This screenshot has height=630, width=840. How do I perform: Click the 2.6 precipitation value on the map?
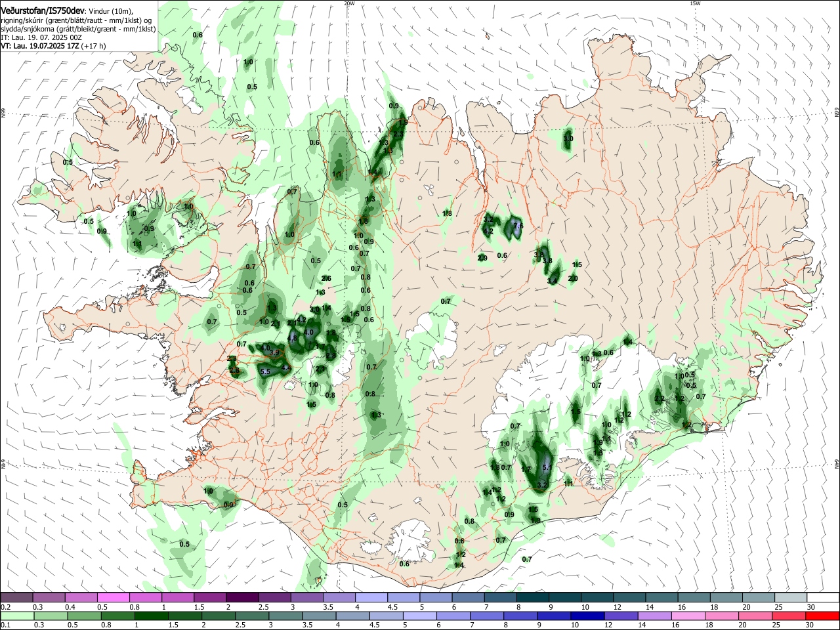coord(326,278)
